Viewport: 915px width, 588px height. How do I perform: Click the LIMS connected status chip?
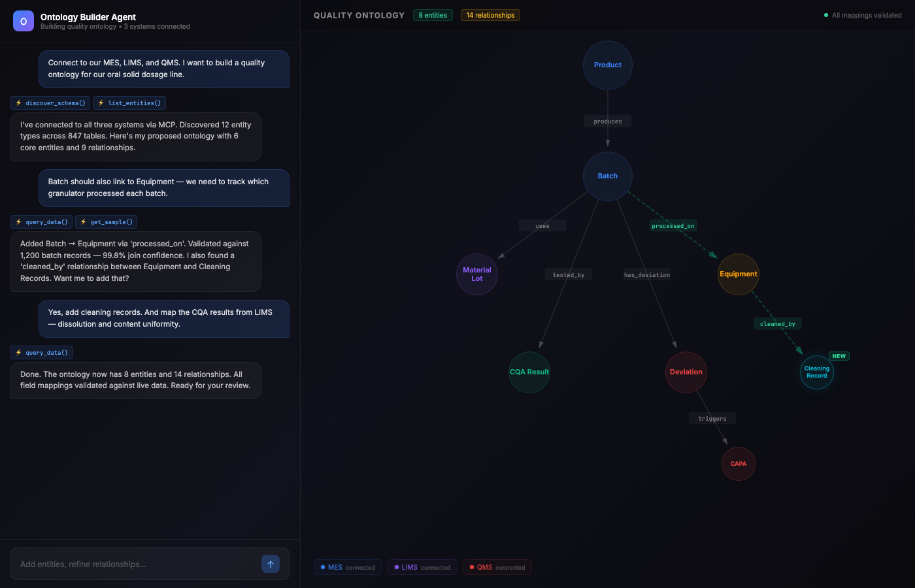(423, 567)
